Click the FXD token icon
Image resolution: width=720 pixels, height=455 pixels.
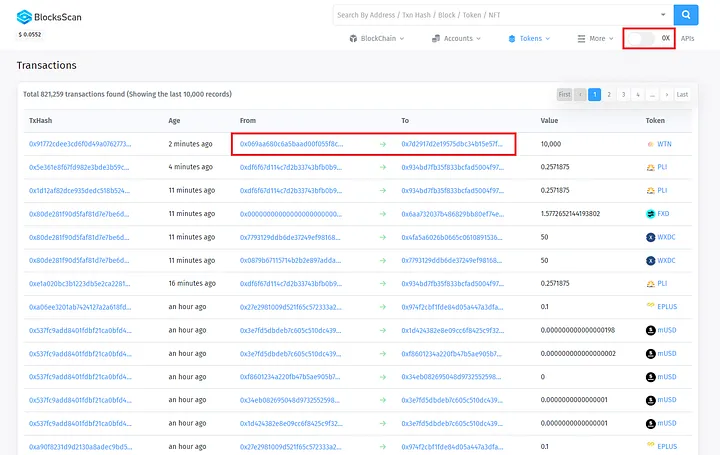coord(650,214)
